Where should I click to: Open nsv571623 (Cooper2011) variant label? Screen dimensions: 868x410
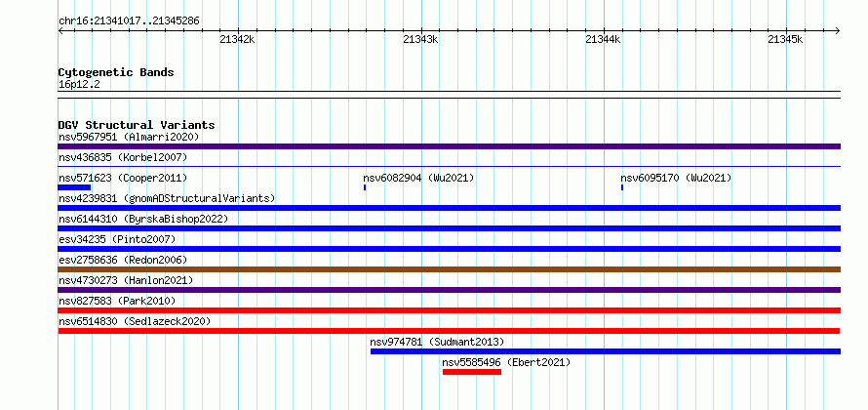[123, 178]
